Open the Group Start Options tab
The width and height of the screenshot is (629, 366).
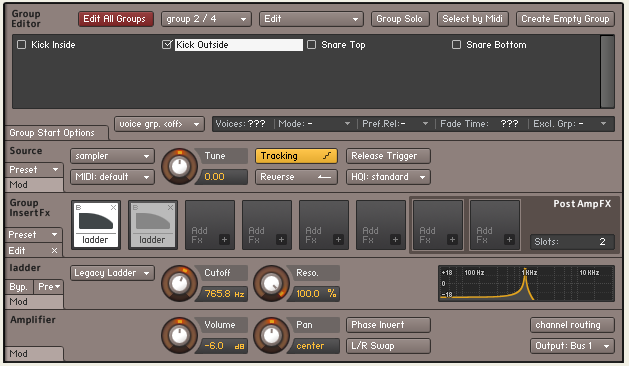[x=56, y=132]
